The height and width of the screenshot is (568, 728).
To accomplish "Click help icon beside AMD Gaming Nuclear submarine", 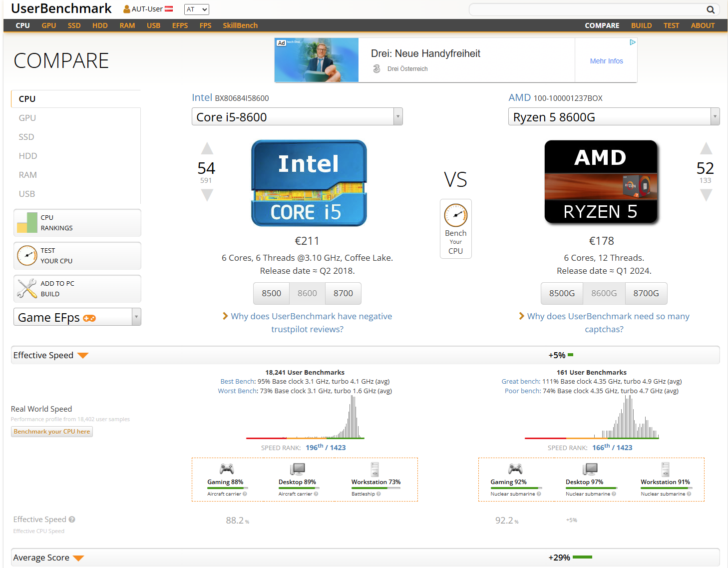I will 539,494.
